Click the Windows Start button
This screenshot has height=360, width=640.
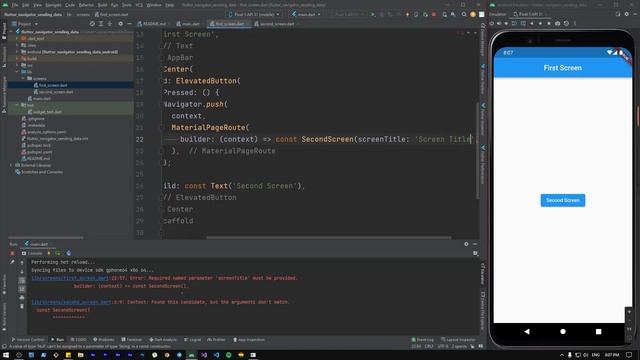(6, 355)
